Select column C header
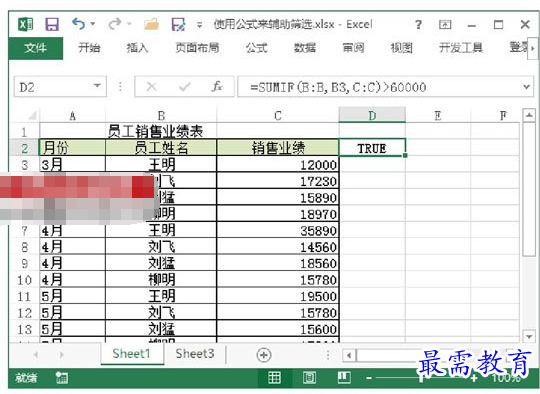 [278, 116]
